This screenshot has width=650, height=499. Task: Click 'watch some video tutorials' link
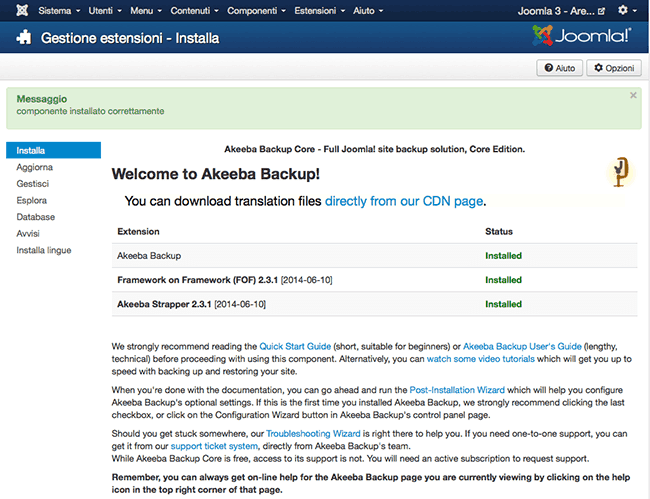481,359
